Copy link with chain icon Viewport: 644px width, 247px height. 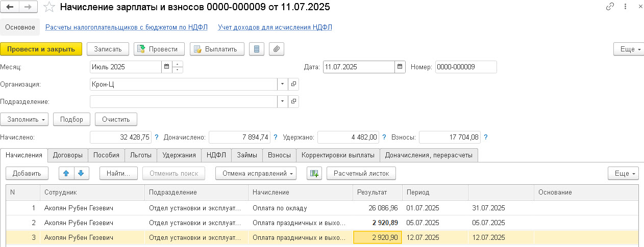click(x=610, y=7)
